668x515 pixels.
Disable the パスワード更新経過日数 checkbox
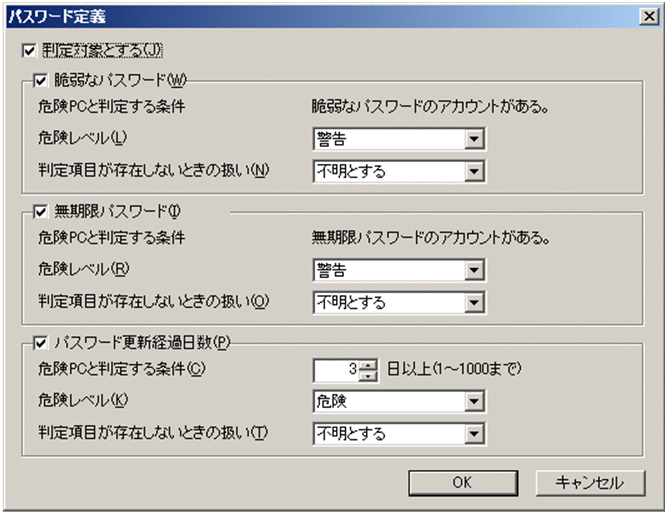(x=41, y=342)
